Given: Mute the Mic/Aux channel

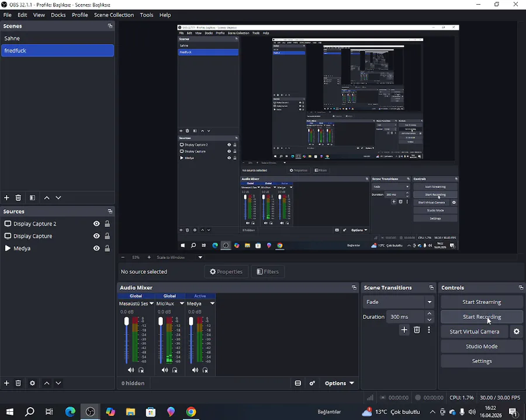Looking at the screenshot, I should [x=164, y=370].
